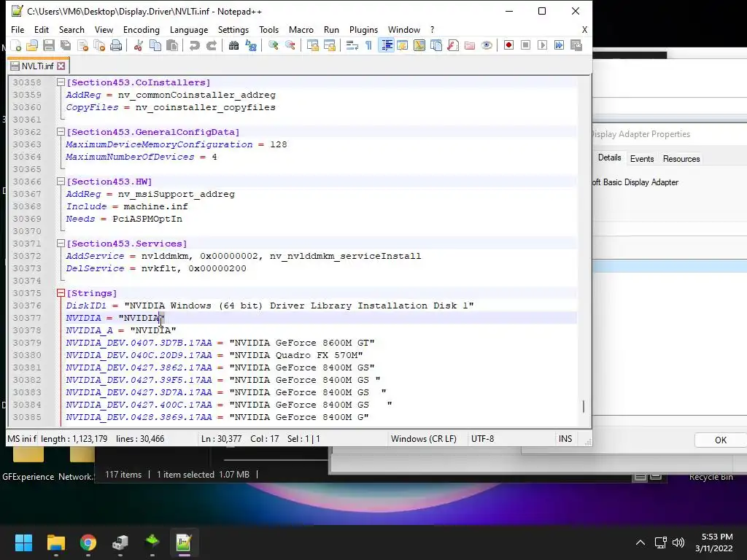The width and height of the screenshot is (747, 560).
Task: Click OK in Display Adapter Properties
Action: coord(720,440)
